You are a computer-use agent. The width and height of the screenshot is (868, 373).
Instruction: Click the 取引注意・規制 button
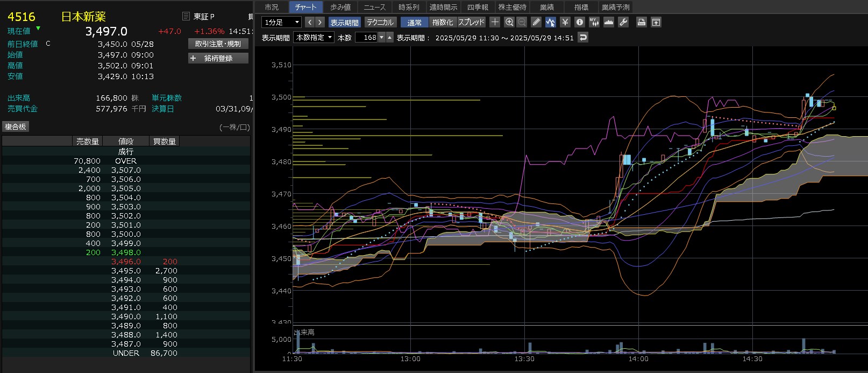(x=218, y=44)
